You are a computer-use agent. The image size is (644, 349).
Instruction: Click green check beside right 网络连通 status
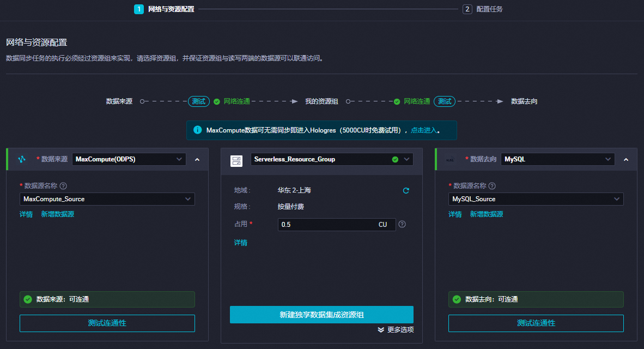[x=397, y=101]
